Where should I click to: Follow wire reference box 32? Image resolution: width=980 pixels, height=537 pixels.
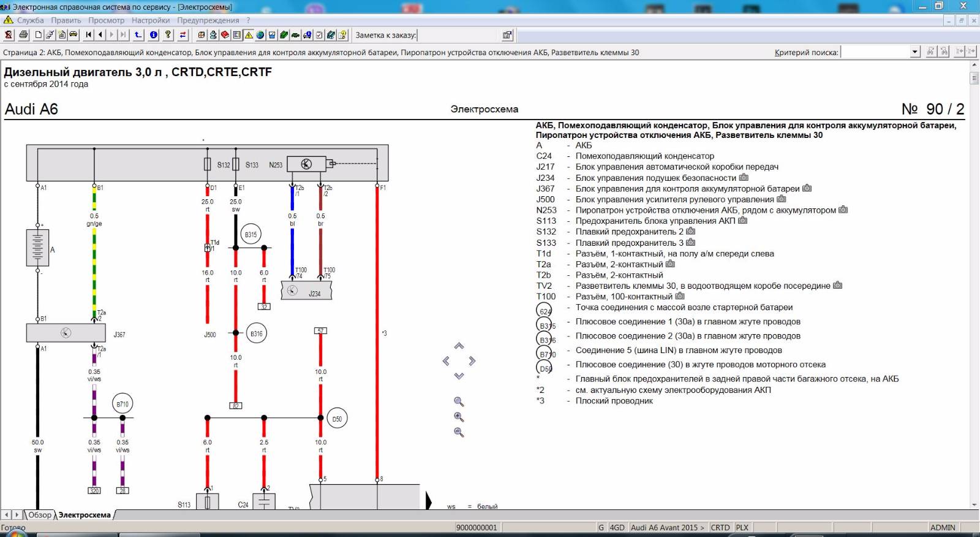click(x=264, y=307)
